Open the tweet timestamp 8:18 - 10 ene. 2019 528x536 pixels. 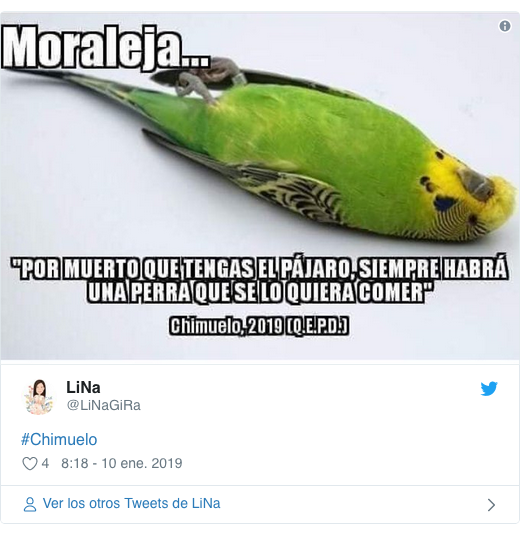click(x=122, y=464)
